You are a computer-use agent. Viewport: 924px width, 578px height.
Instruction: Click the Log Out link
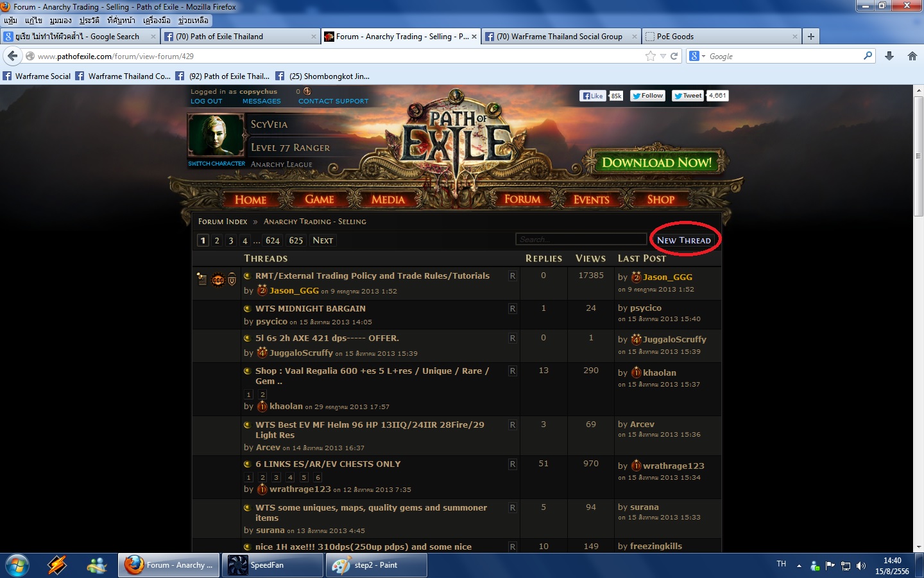click(207, 101)
